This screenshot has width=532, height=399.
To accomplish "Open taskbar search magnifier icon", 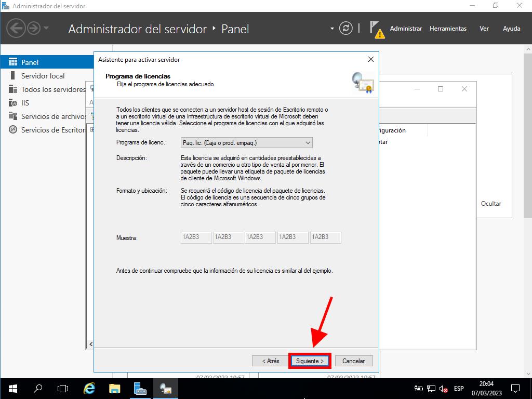I will [x=38, y=388].
